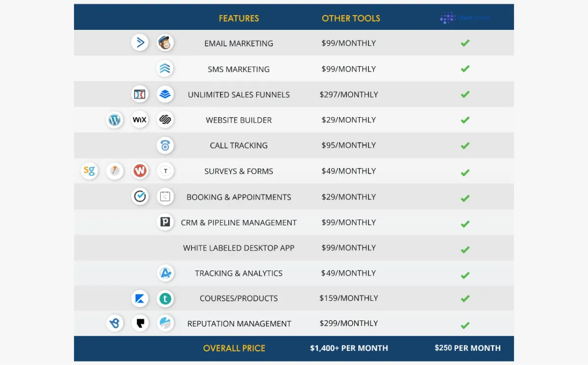The height and width of the screenshot is (365, 588).
Task: Click the yellow-blue "sg" logo
Action: (x=89, y=171)
